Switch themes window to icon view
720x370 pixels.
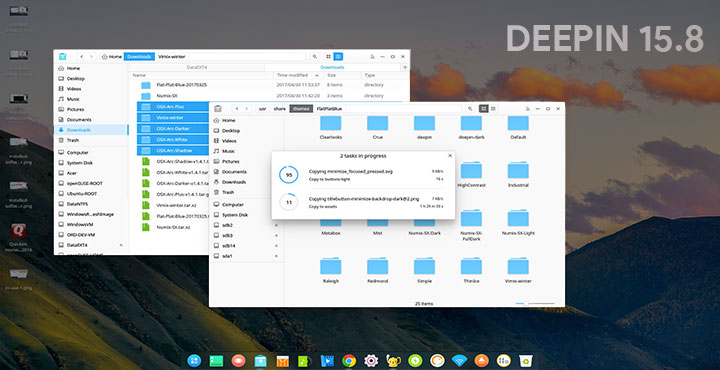[x=483, y=109]
